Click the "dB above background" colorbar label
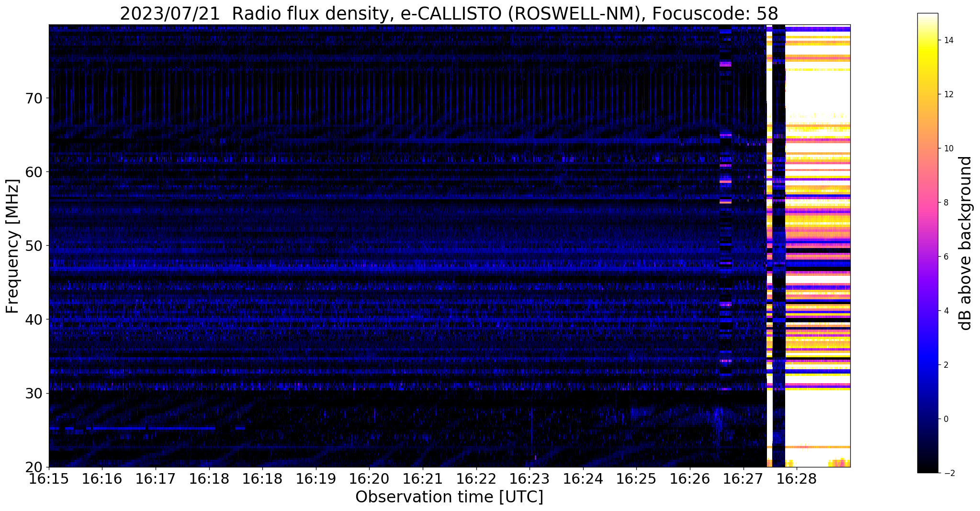This screenshot has width=980, height=511. click(x=966, y=243)
